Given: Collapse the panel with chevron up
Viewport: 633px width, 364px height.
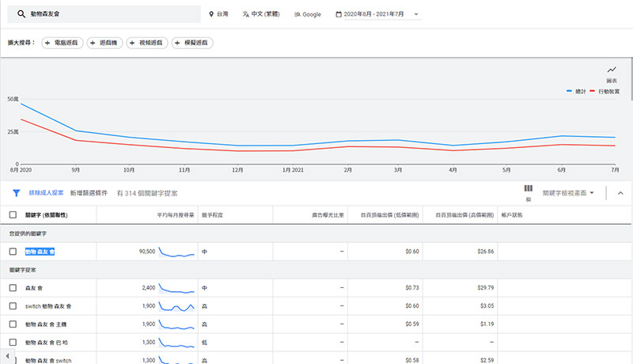Looking at the screenshot, I should click(620, 193).
